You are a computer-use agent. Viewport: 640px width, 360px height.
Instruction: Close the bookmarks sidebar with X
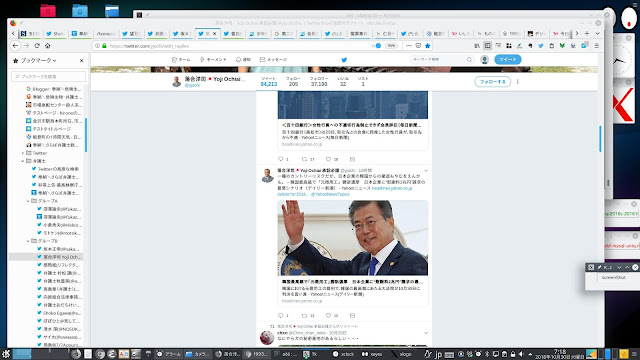pos(82,60)
